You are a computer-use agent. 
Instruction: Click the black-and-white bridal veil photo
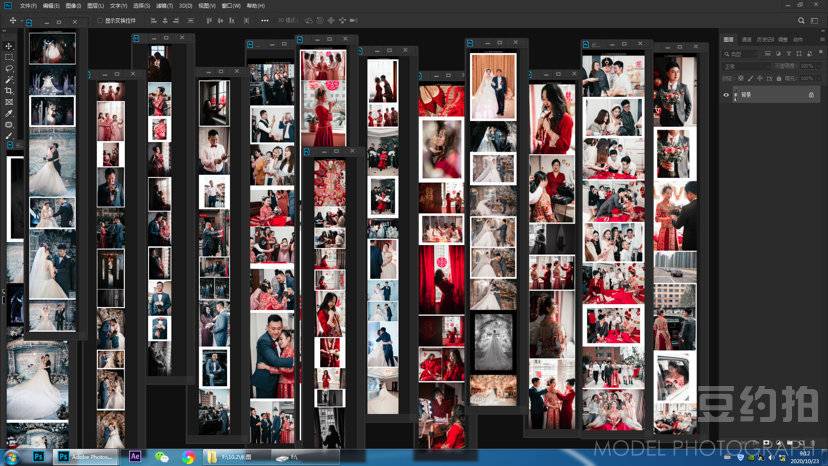493,342
